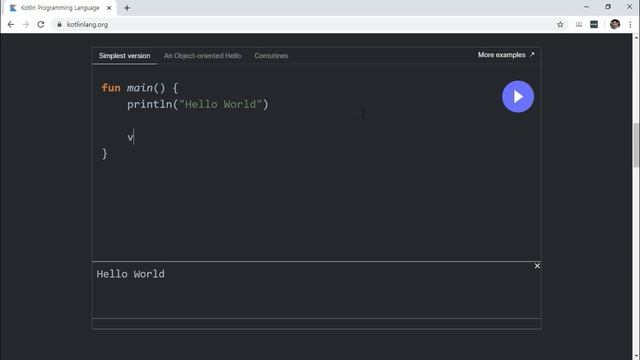The height and width of the screenshot is (360, 640).
Task: Click the Kotlin favicon in browser tab
Action: (x=13, y=8)
